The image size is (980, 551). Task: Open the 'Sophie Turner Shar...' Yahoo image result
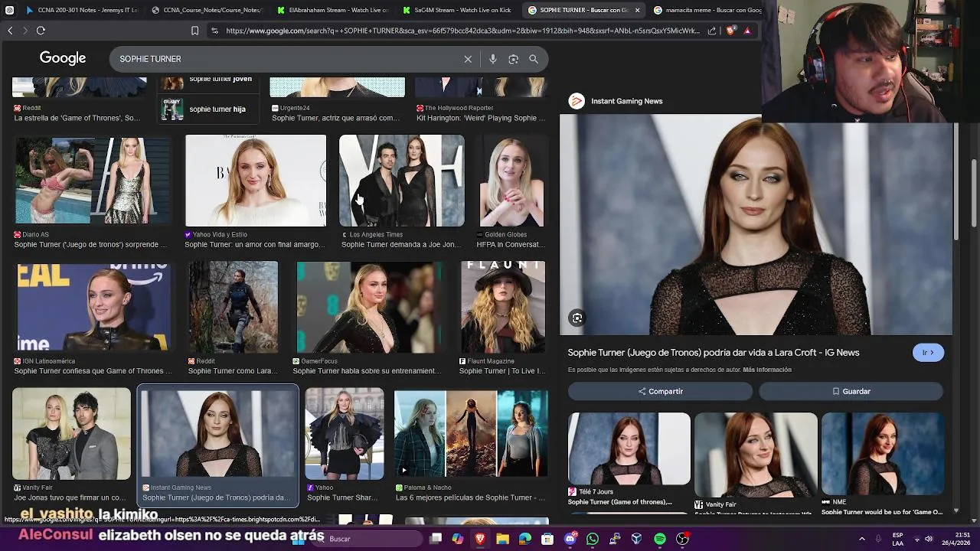pyautogui.click(x=345, y=434)
